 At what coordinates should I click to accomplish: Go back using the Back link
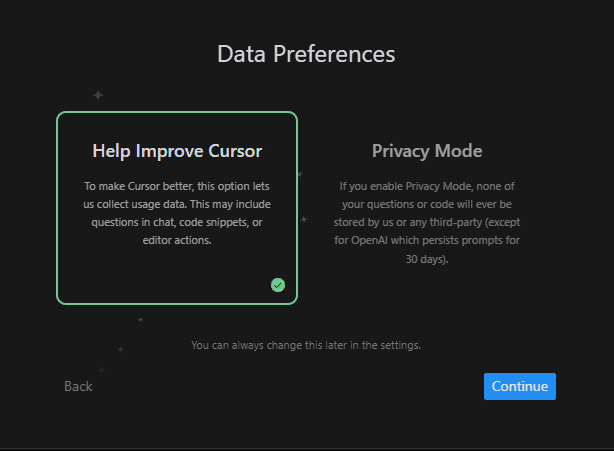click(x=78, y=386)
